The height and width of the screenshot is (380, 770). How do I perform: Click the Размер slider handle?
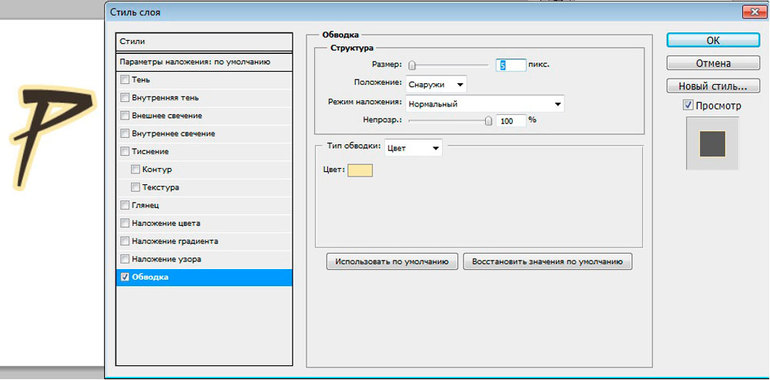pos(412,65)
